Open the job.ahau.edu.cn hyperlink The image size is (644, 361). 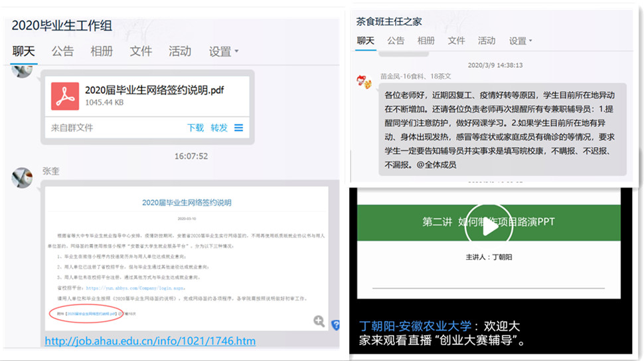[x=149, y=341]
